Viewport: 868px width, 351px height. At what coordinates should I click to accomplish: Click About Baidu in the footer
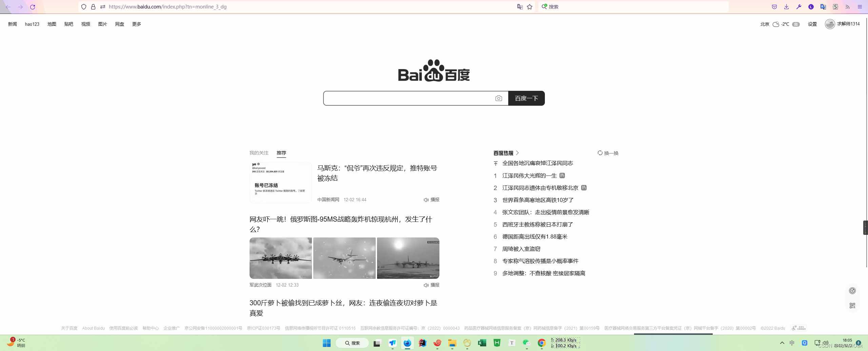point(94,328)
